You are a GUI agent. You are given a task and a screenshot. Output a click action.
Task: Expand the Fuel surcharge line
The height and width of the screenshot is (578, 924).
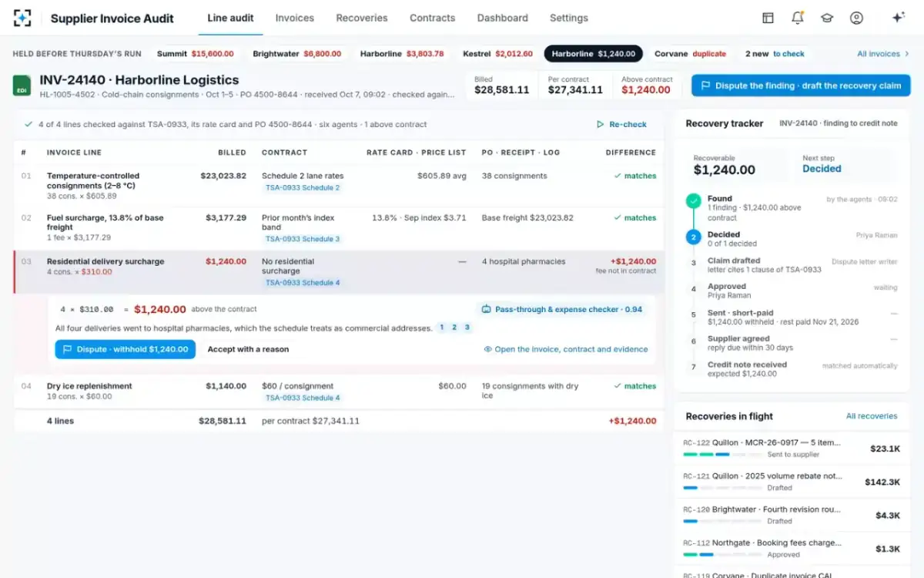click(339, 228)
